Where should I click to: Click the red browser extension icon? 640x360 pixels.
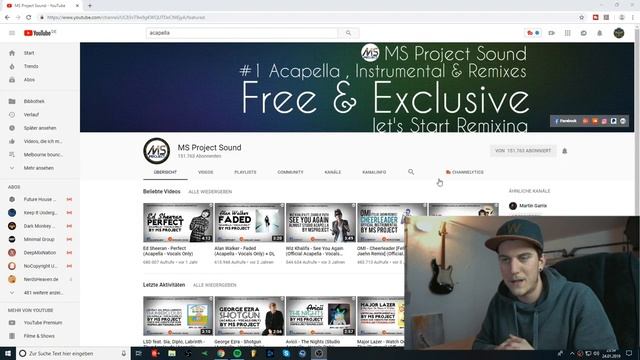click(x=596, y=18)
